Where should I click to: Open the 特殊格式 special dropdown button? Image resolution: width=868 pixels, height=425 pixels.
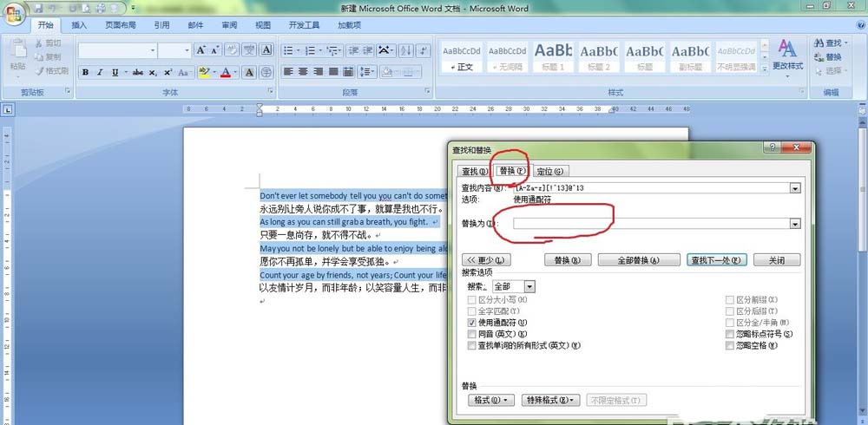click(x=550, y=400)
